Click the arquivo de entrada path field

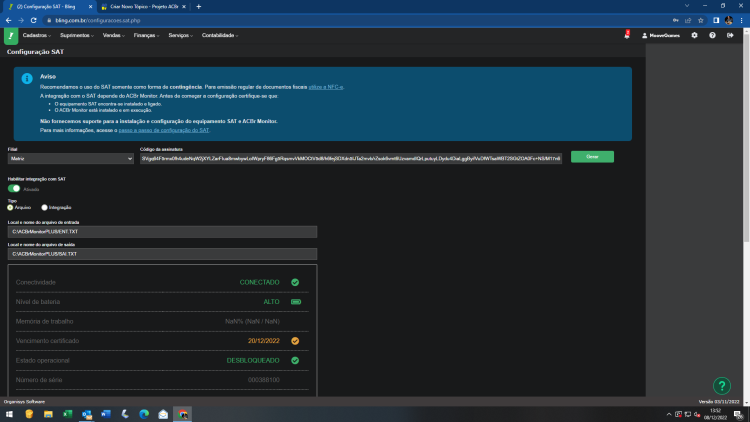point(162,232)
